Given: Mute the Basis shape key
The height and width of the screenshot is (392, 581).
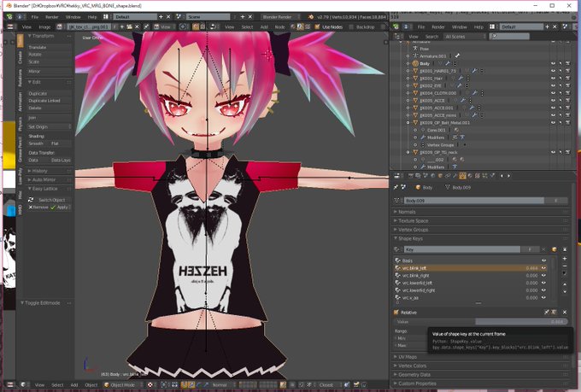Looking at the screenshot, I should (x=543, y=260).
